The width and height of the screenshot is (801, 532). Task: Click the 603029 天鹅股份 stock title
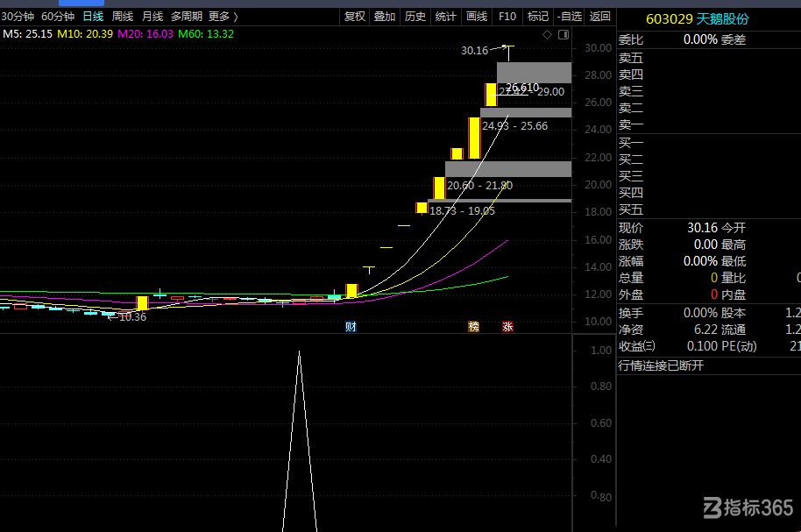coord(698,19)
